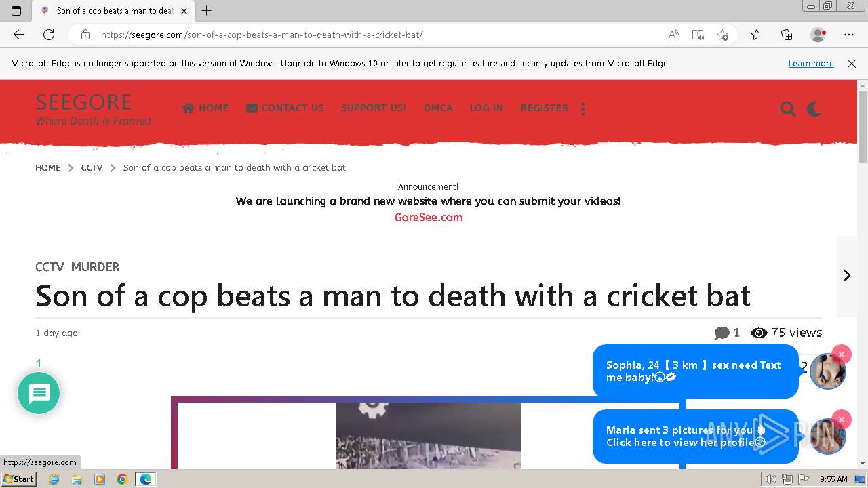868x488 pixels.
Task: Open the Favorites list
Action: pyautogui.click(x=757, y=35)
